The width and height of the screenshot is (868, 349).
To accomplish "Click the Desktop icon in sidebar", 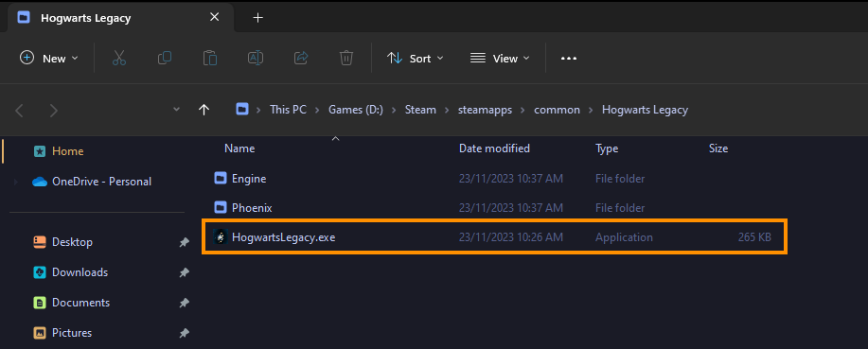I will [40, 242].
